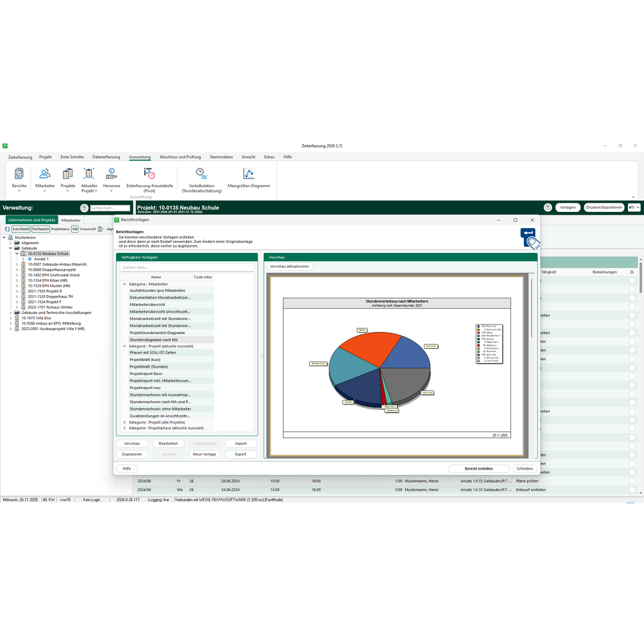Open the Messgrößen-Diagramm icon

coord(248,174)
